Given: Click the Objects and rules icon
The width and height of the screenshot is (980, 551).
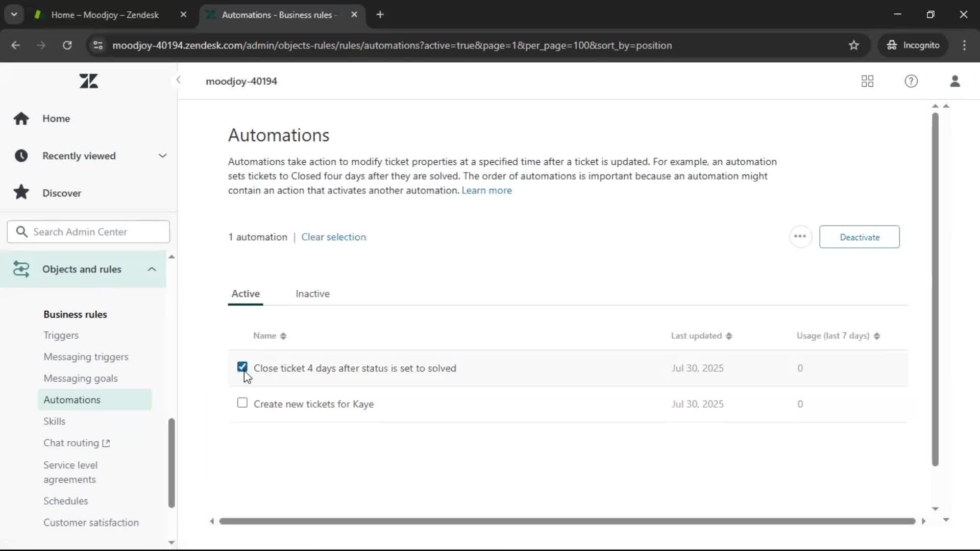Looking at the screenshot, I should pyautogui.click(x=21, y=269).
